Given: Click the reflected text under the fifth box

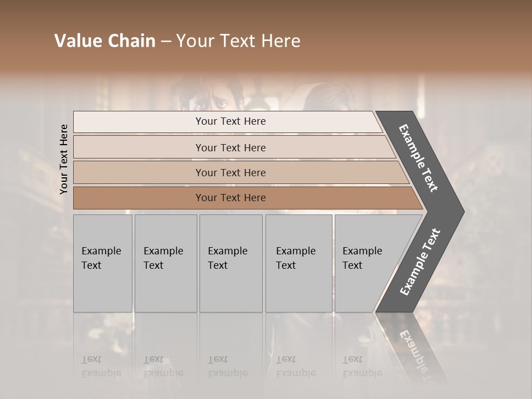Looking at the screenshot, I should tap(362, 367).
